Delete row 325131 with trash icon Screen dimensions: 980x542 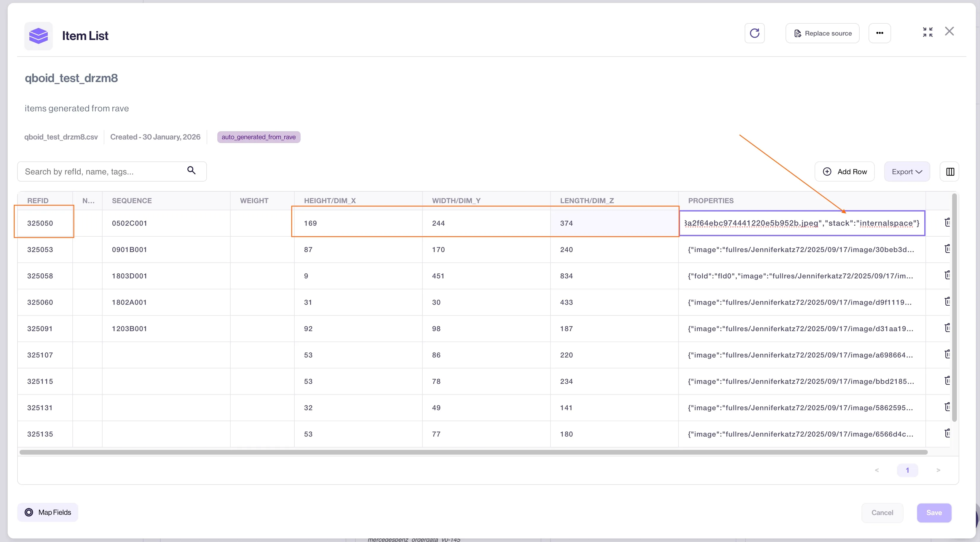click(x=947, y=407)
